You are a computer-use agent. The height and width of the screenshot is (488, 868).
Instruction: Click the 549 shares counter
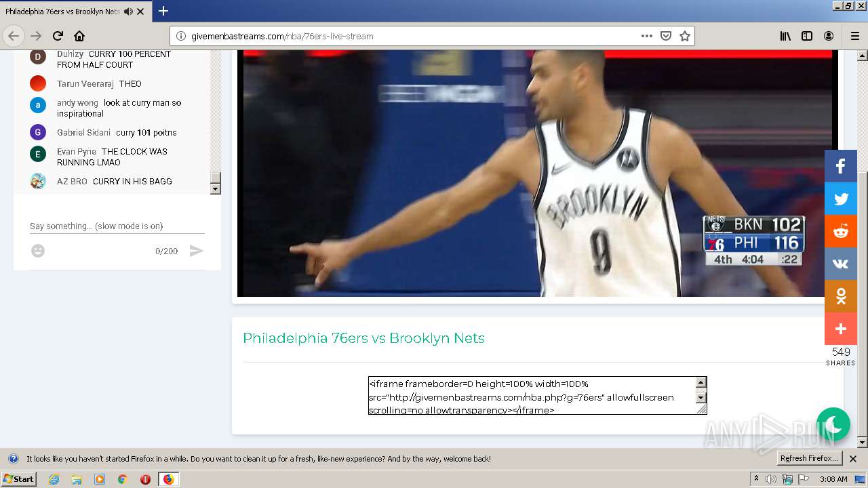(841, 356)
